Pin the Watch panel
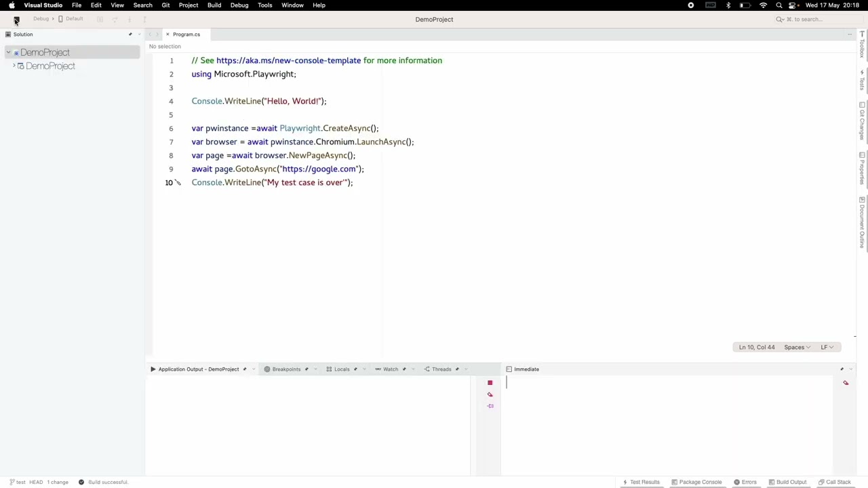This screenshot has height=488, width=868. [x=404, y=369]
